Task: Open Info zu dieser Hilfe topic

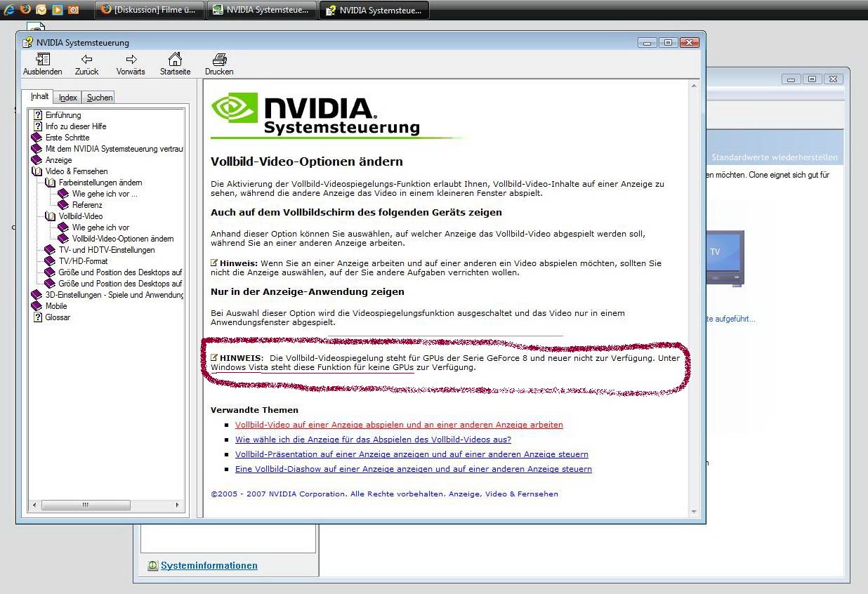Action: click(76, 126)
